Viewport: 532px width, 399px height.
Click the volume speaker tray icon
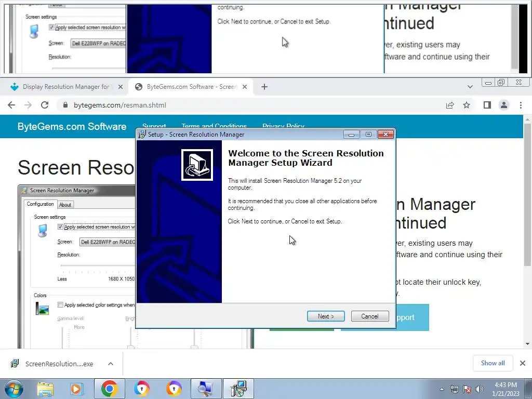[x=480, y=389]
